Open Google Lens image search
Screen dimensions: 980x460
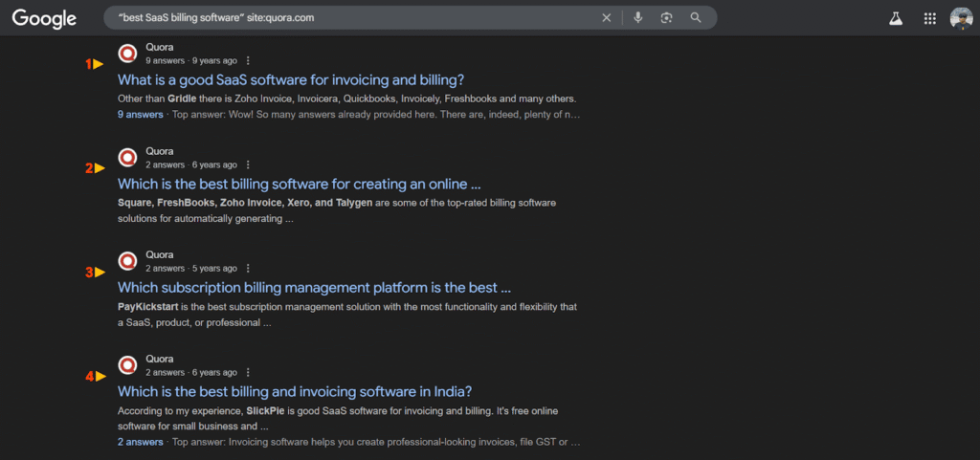point(667,18)
